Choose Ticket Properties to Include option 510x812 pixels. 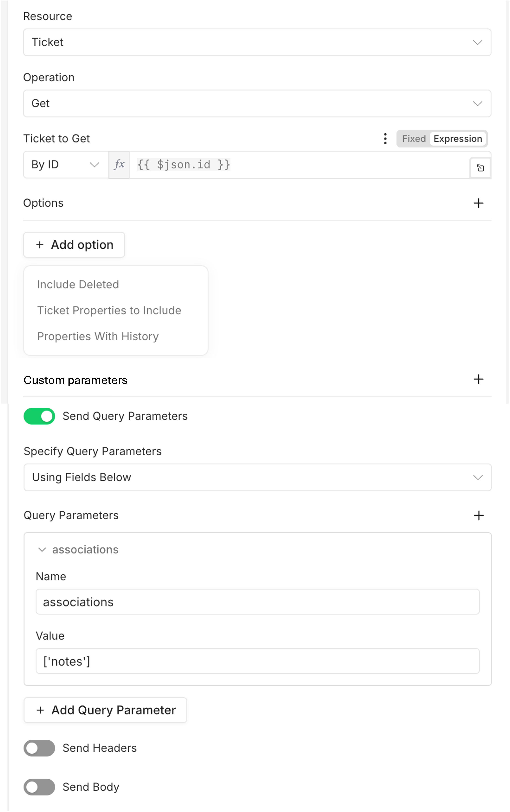(109, 310)
